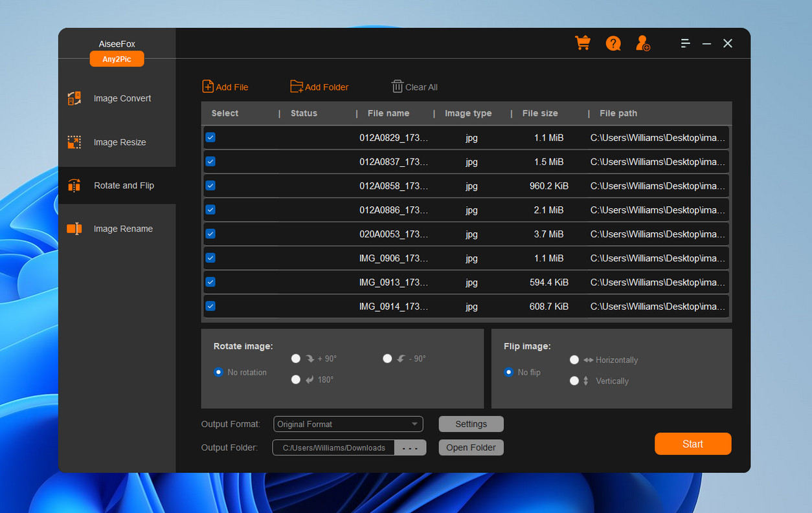
Task: Click the 180° rotate arrow icon
Action: click(310, 380)
